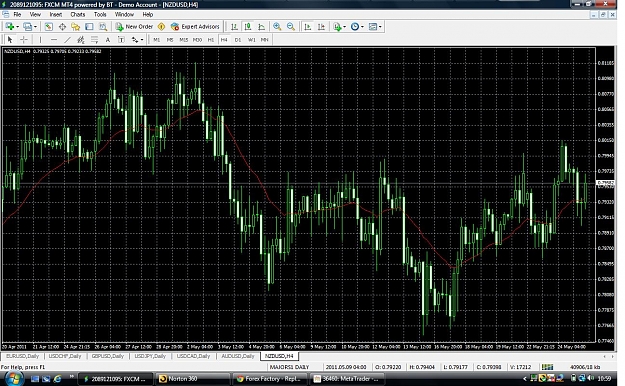625x386 pixels.
Task: Open the Market Watch window icon
Action: (x=48, y=27)
